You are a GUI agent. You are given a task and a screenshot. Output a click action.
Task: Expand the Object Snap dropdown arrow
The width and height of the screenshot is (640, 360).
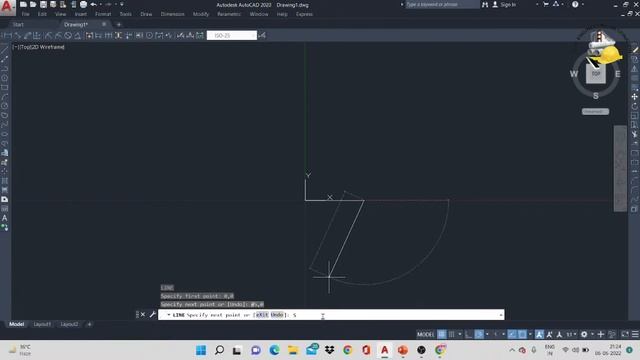pyautogui.click(x=530, y=334)
